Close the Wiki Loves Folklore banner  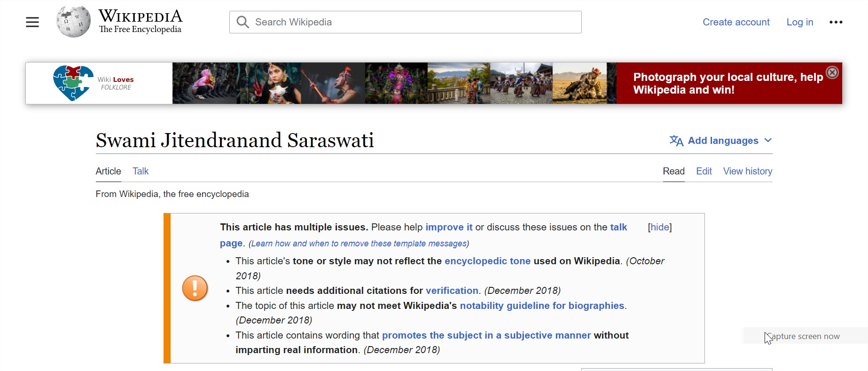832,72
